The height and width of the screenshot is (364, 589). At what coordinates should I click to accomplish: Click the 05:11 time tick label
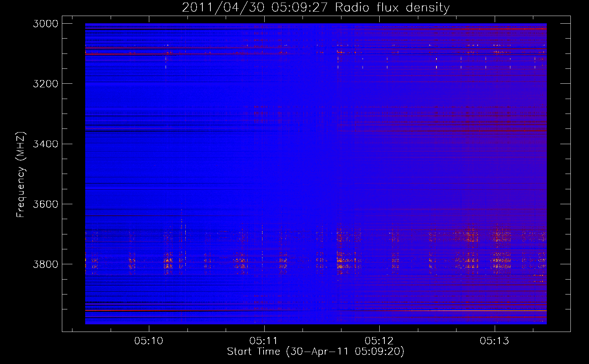264,341
